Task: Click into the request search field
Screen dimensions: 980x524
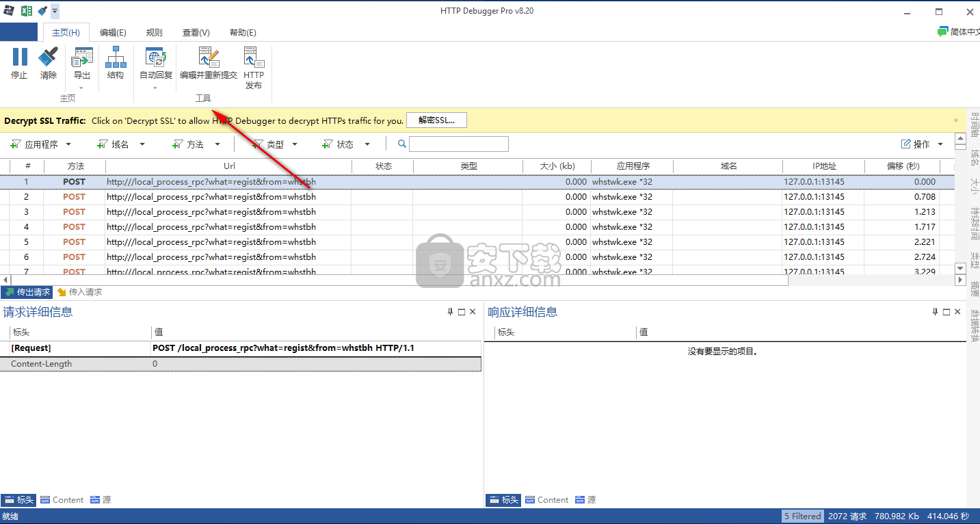Action: point(459,144)
